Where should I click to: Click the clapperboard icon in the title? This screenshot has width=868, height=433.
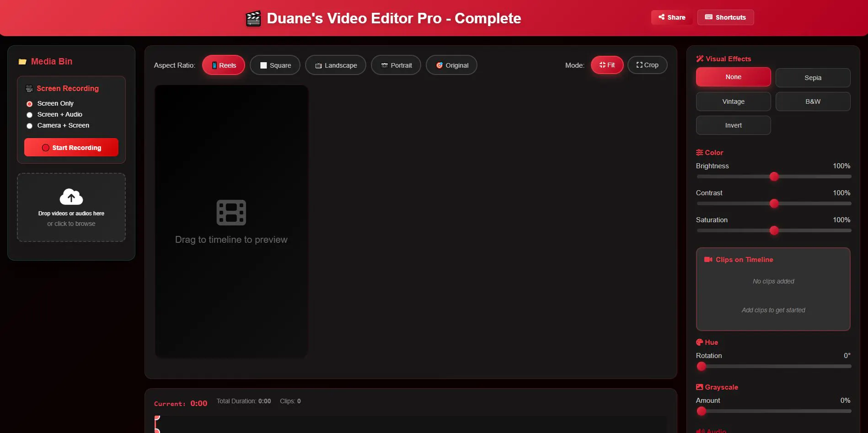253,19
